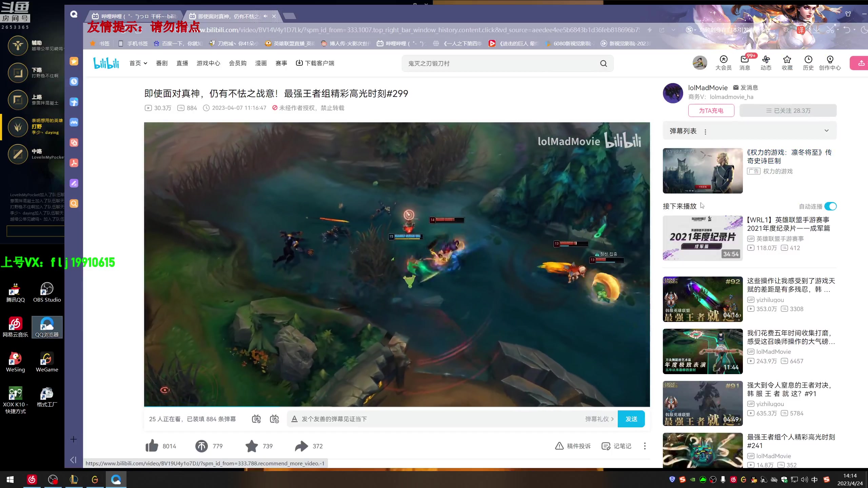The image size is (868, 488).
Task: Open 创作中心 creator center icon
Action: click(x=830, y=63)
